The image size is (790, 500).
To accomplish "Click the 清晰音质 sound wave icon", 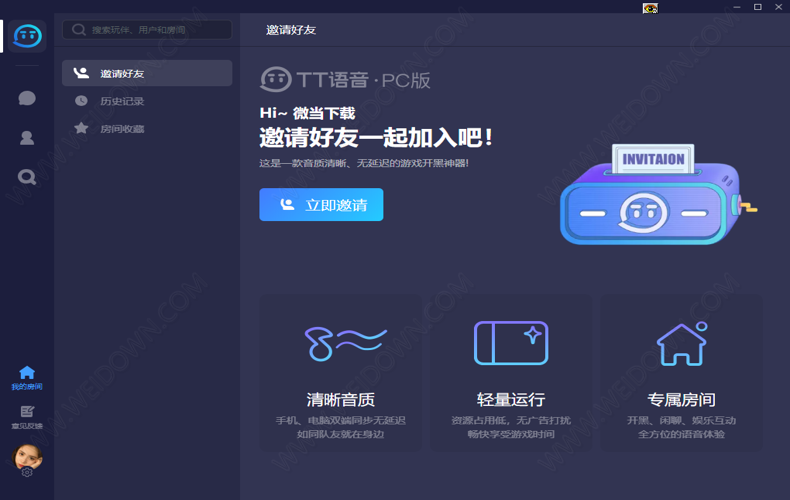I will (x=345, y=343).
